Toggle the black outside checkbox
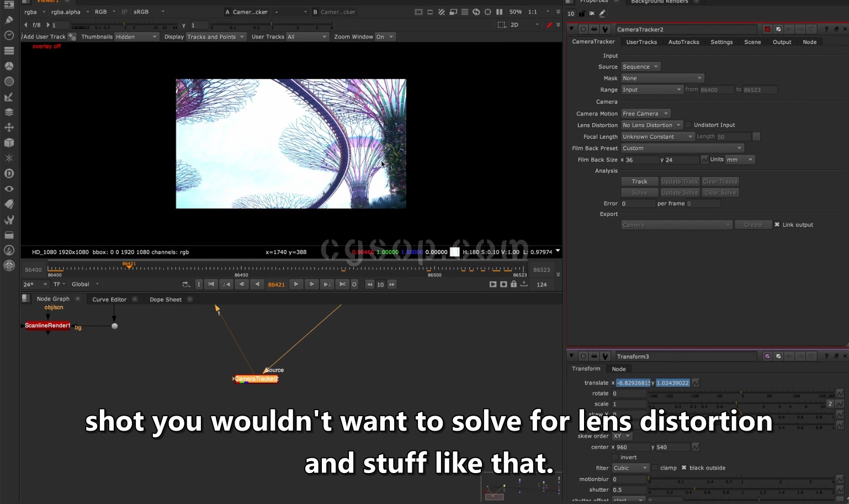The width and height of the screenshot is (849, 504). point(684,468)
